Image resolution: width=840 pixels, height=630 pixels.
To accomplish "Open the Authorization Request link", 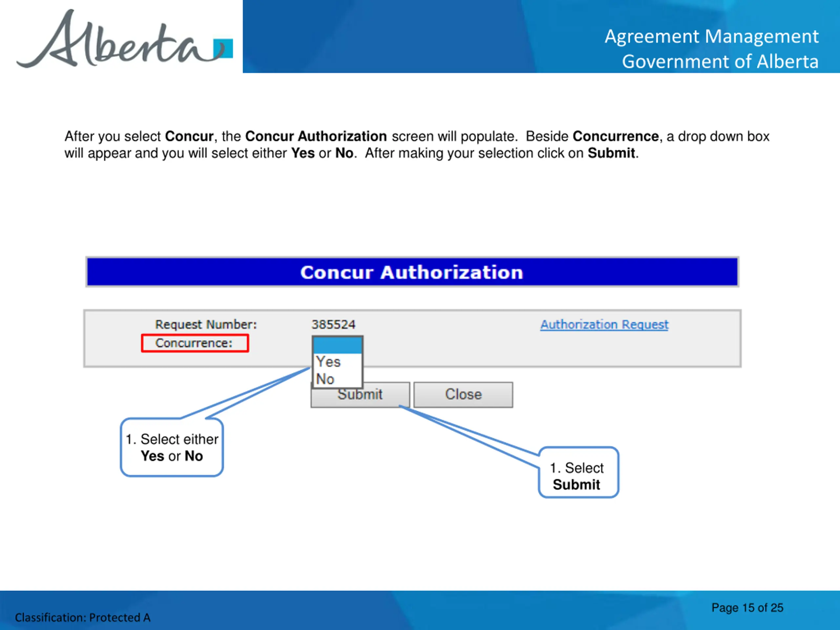I will 604,325.
